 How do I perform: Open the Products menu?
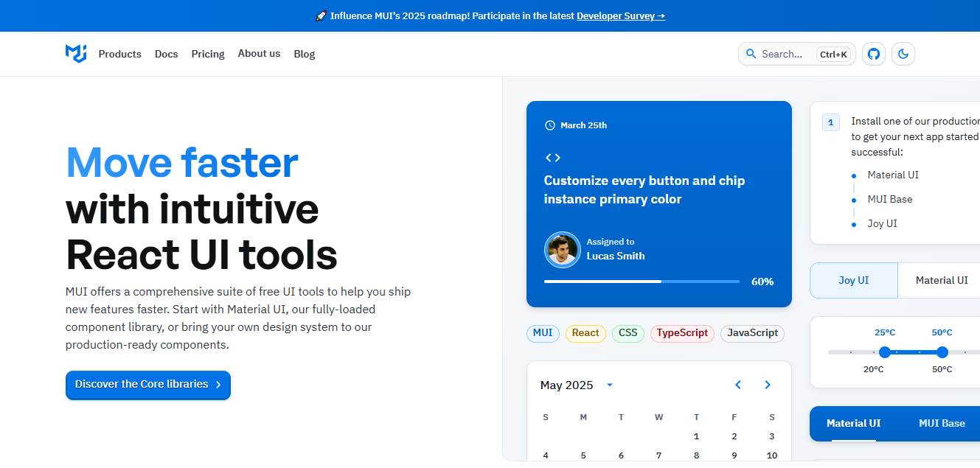point(119,54)
